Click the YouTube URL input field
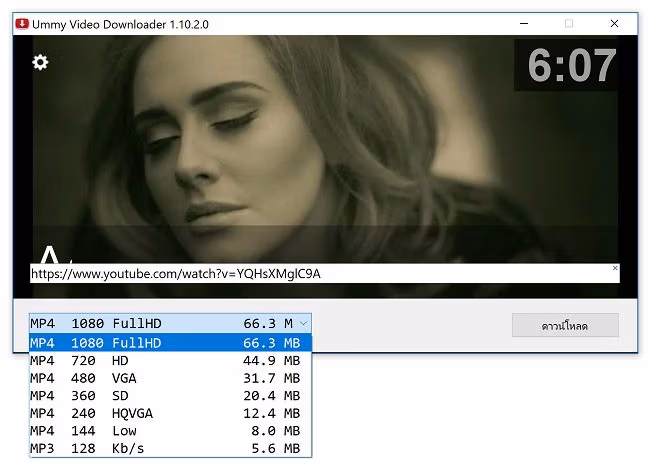Viewport: 650px width, 467px height. [325, 274]
